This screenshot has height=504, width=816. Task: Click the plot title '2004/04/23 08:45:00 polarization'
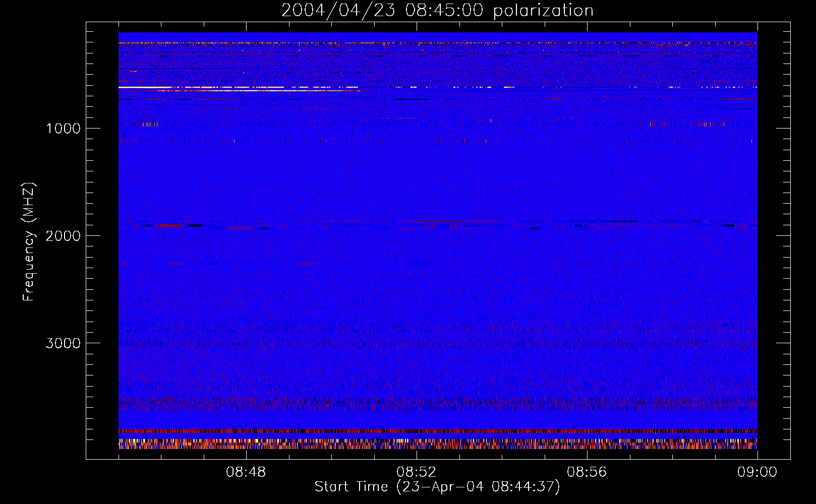[437, 11]
